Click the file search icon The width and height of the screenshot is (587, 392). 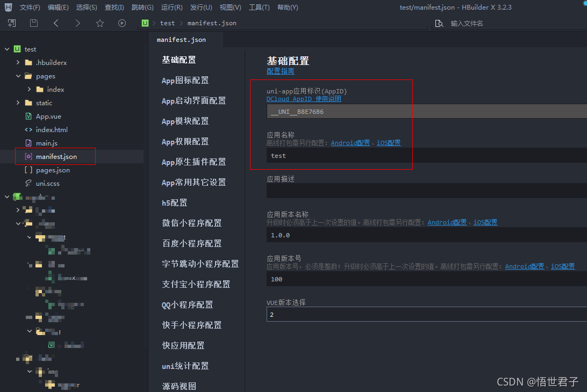pos(439,24)
